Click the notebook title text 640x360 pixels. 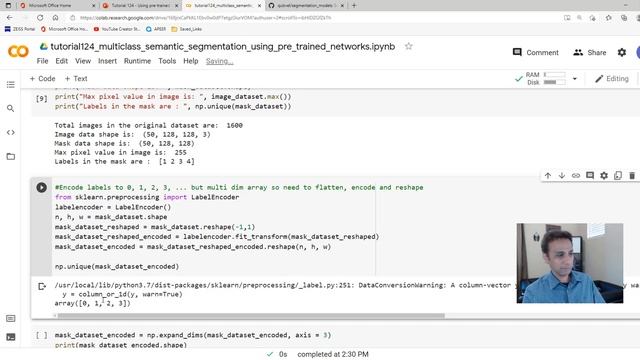tap(222, 47)
